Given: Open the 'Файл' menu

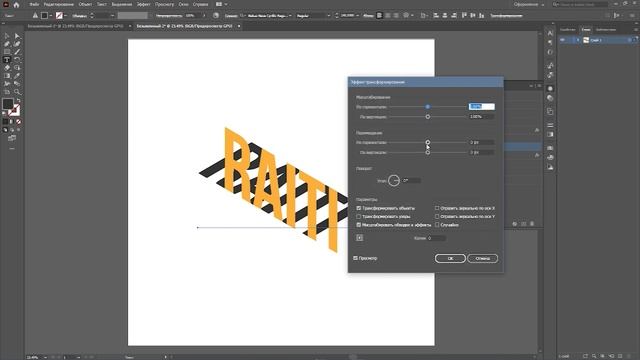Looking at the screenshot, I should pos(34,4).
